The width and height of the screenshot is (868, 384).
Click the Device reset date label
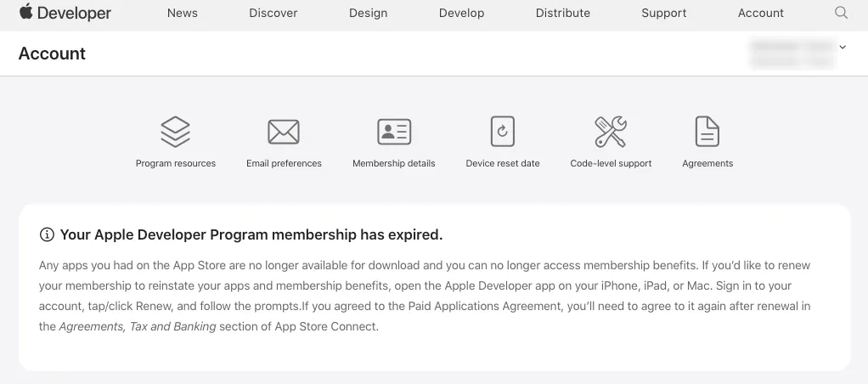[503, 163]
